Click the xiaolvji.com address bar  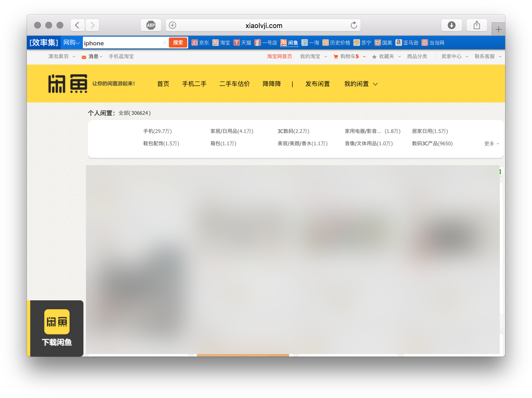click(263, 25)
